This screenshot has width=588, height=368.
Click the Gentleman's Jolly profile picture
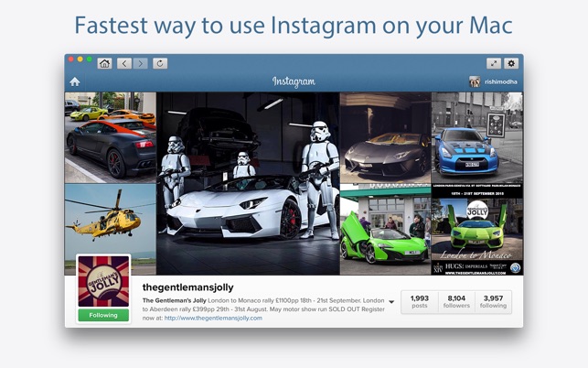coord(103,281)
